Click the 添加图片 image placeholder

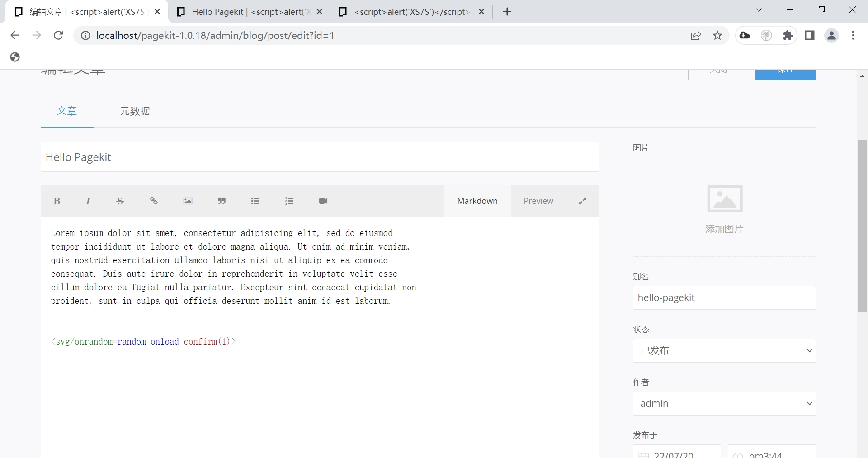point(724,207)
